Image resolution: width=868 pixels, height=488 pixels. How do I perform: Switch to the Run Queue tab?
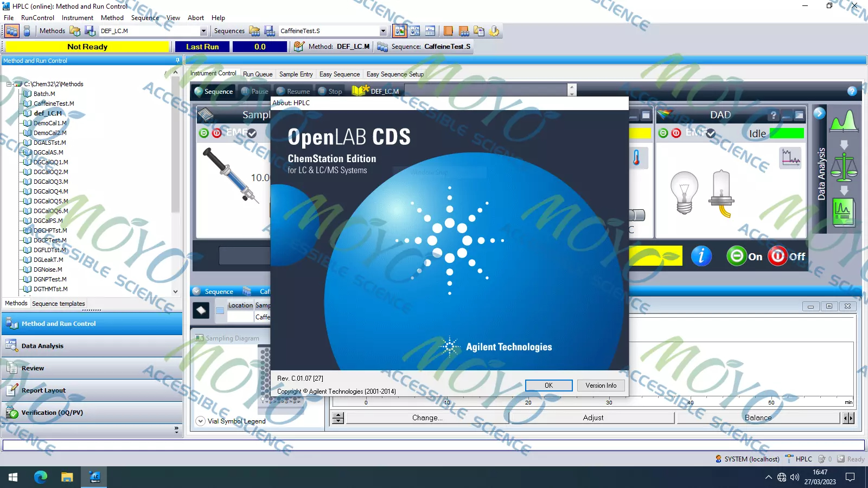258,74
